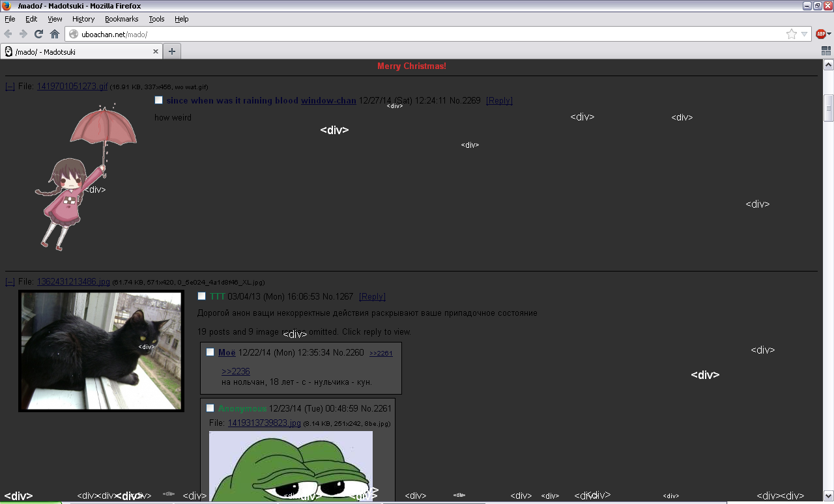Click the Firefox logo in title bar
The image size is (834, 504).
pyautogui.click(x=7, y=6)
